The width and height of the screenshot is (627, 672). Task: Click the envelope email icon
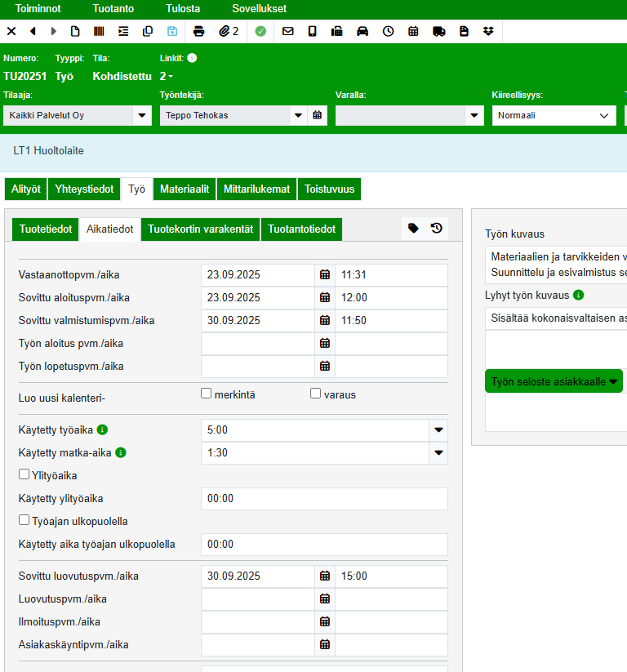[x=287, y=31]
